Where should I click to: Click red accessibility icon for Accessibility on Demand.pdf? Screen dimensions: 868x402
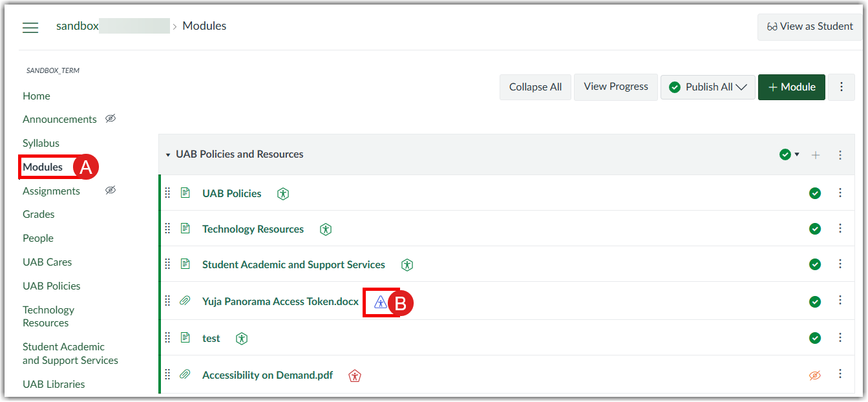354,376
